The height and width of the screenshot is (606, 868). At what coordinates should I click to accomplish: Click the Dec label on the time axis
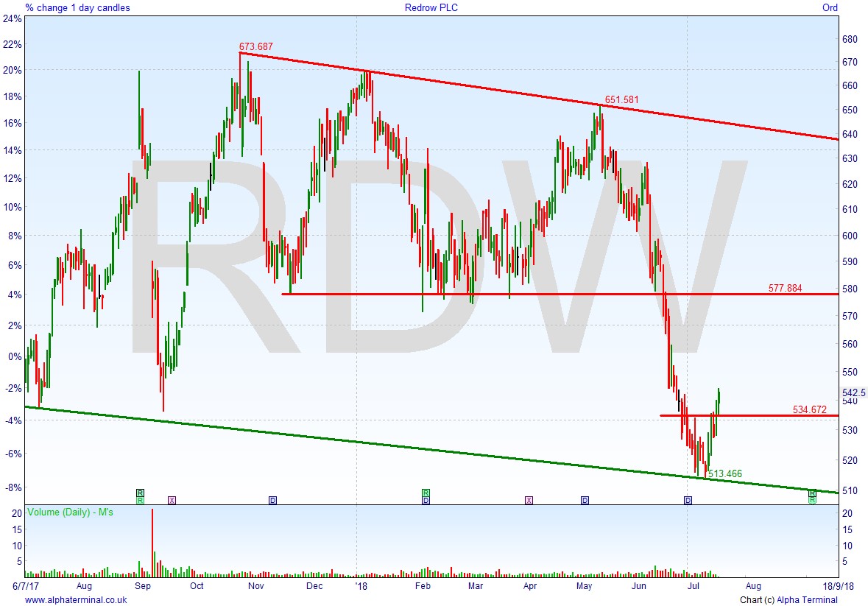(314, 585)
